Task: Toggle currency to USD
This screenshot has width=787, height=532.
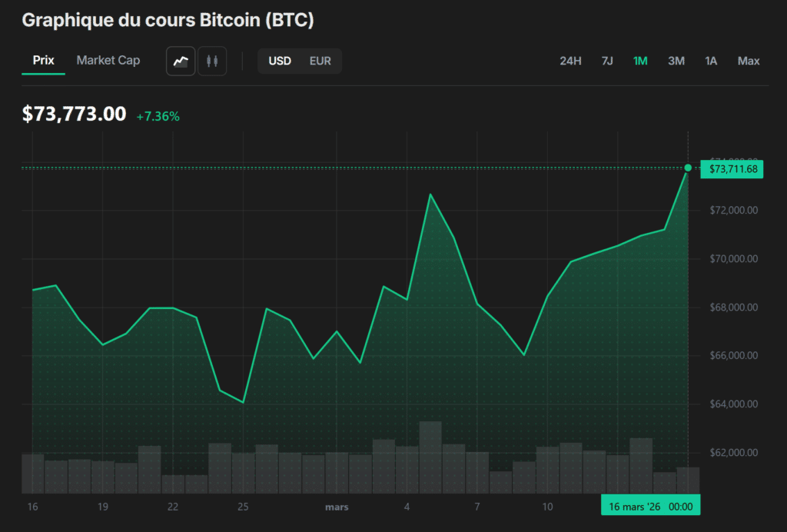Action: pyautogui.click(x=280, y=62)
